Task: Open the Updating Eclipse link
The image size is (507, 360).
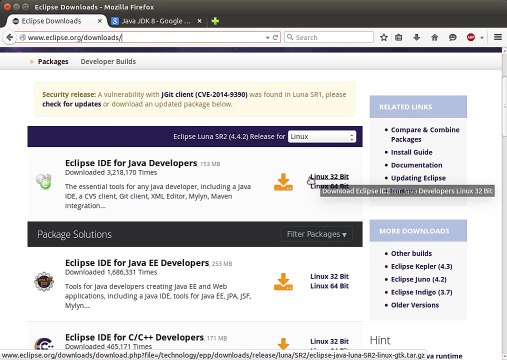Action: (418, 178)
